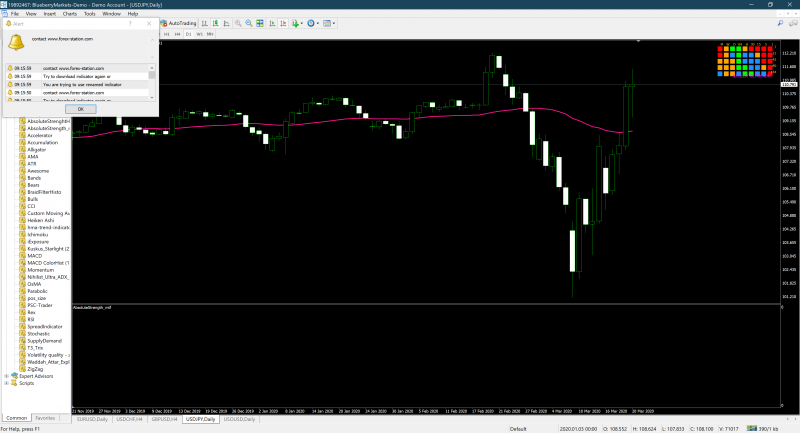The width and height of the screenshot is (800, 433).
Task: Switch to the Common tab in Navigator
Action: 16,418
